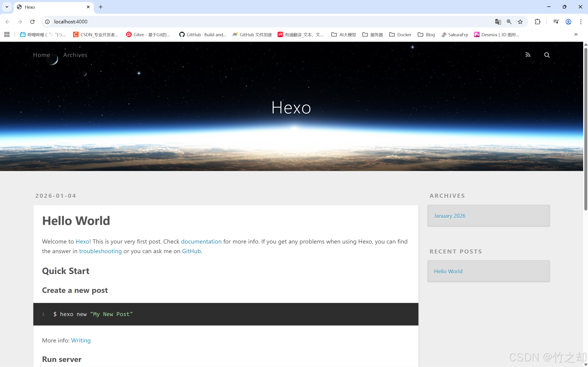Screen dimensions: 588x367
Task: Open the browser zoom indicator icon
Action: coord(509,22)
